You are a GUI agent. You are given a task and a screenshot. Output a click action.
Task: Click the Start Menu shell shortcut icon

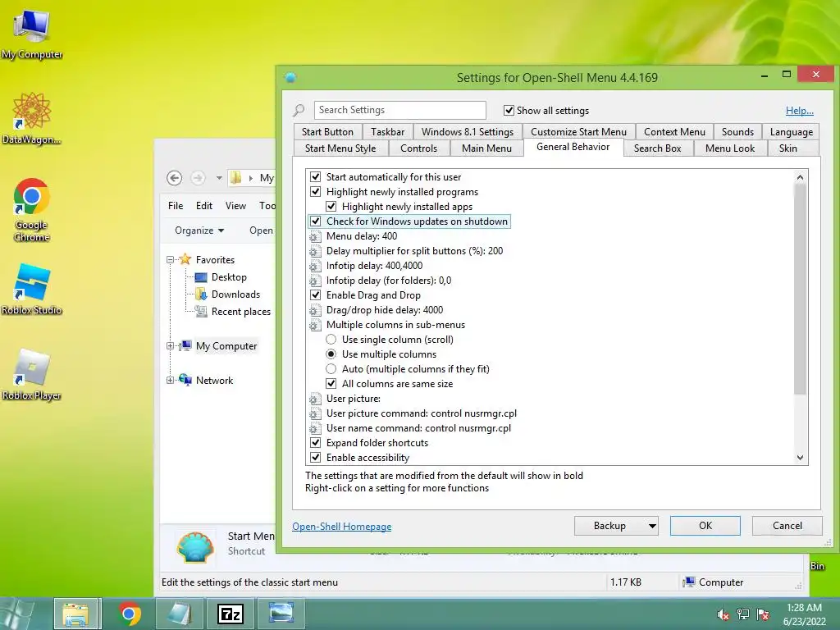195,546
